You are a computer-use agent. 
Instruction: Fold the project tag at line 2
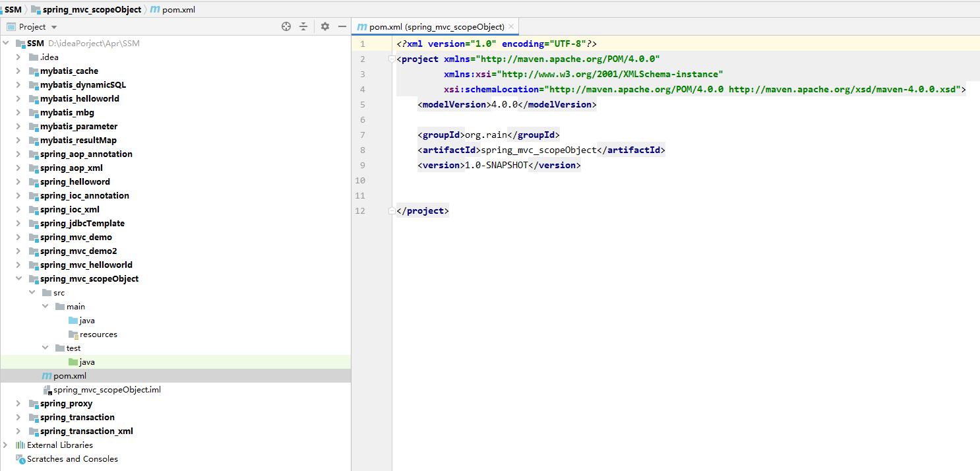(x=392, y=59)
